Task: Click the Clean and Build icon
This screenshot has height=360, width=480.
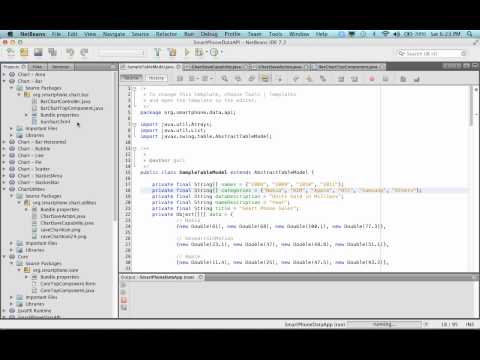Action: tap(172, 52)
